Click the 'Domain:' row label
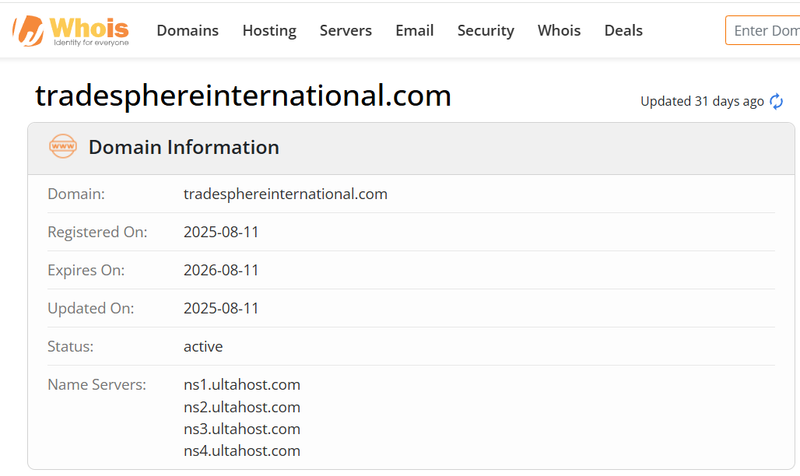 coord(76,194)
